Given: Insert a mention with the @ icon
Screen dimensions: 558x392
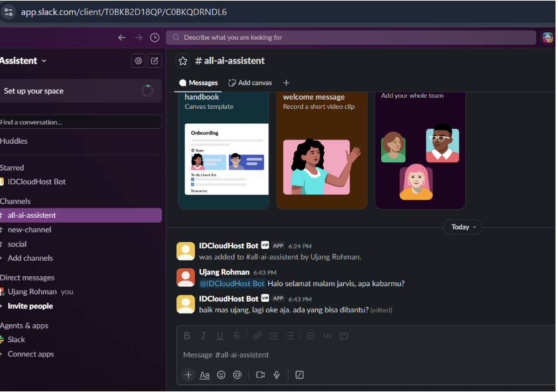Looking at the screenshot, I should (x=237, y=375).
